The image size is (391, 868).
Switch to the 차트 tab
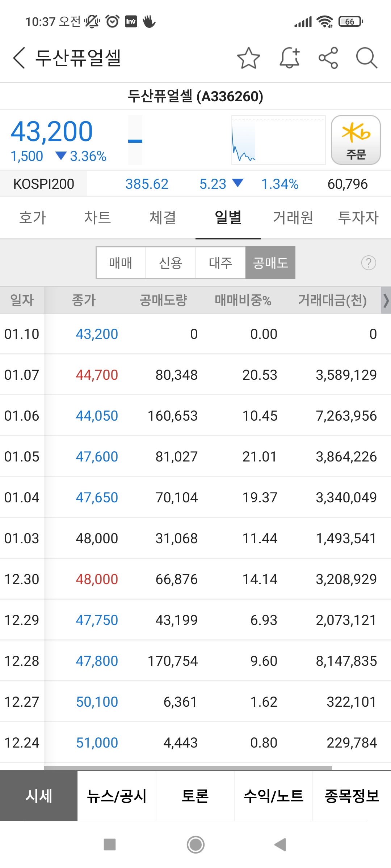click(98, 218)
